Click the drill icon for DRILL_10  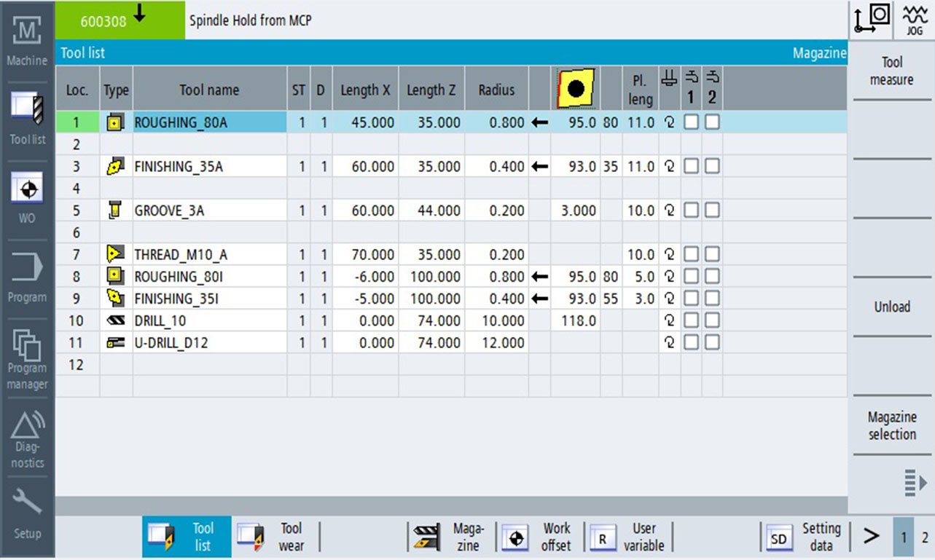(114, 320)
